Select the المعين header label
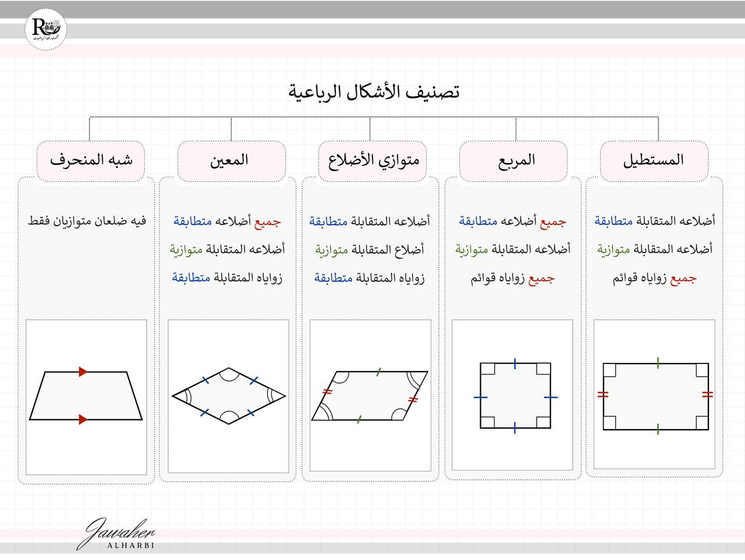 pyautogui.click(x=229, y=160)
